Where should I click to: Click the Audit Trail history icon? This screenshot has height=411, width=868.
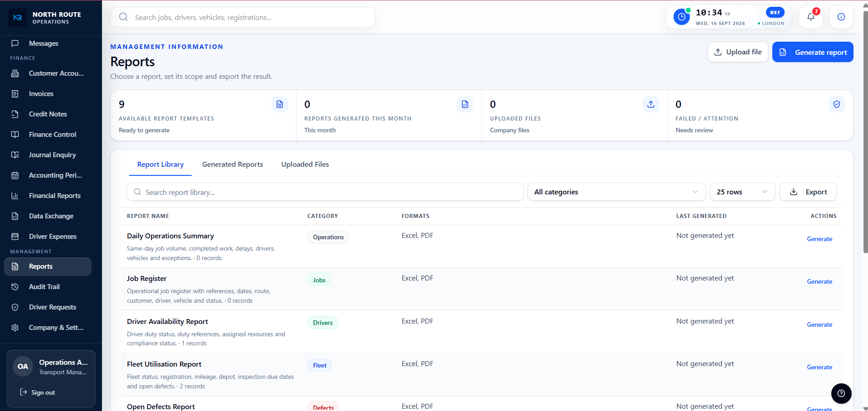(15, 287)
